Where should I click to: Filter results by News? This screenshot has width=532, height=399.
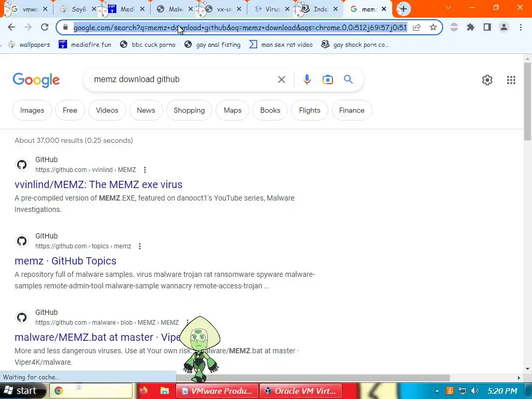[x=146, y=110]
